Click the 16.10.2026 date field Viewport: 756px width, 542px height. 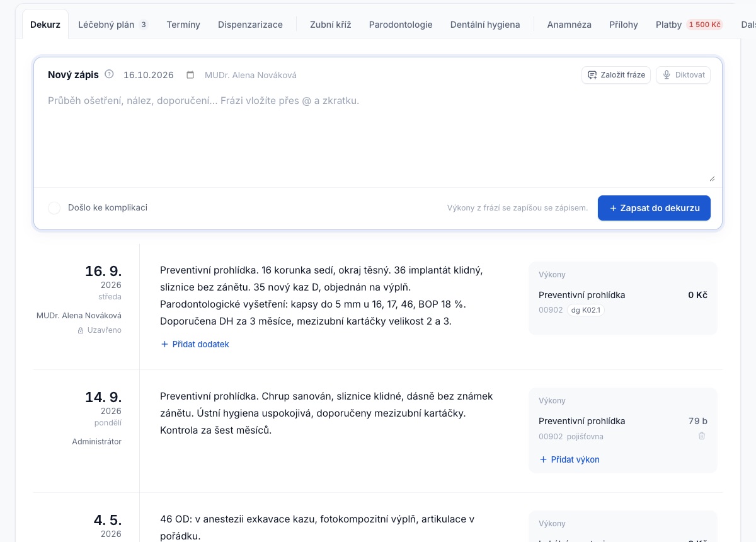(x=149, y=75)
